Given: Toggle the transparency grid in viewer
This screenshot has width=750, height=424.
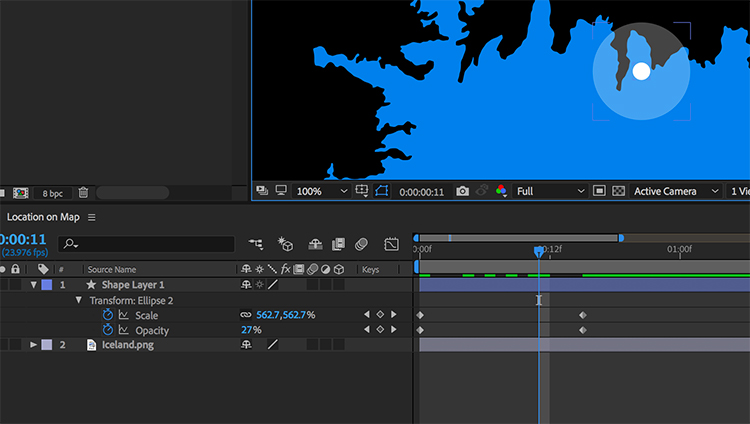Looking at the screenshot, I should [x=619, y=191].
